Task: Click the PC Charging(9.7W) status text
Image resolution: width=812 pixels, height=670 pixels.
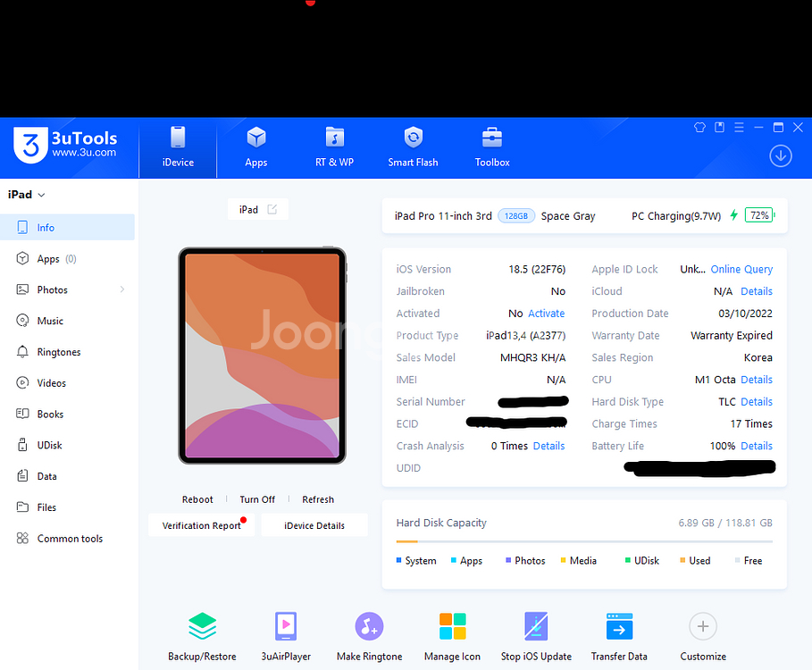Action: (676, 216)
